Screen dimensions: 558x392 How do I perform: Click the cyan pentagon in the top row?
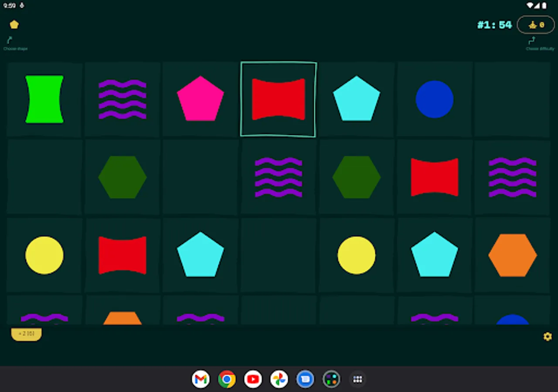pyautogui.click(x=357, y=99)
